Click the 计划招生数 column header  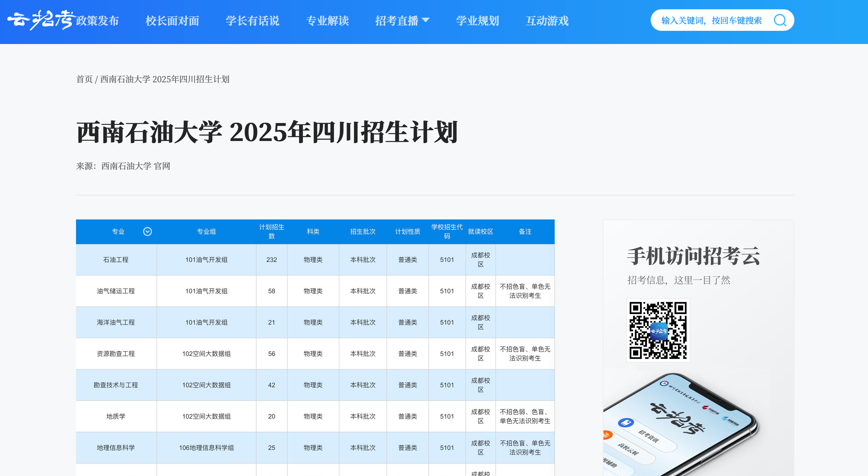pyautogui.click(x=271, y=232)
